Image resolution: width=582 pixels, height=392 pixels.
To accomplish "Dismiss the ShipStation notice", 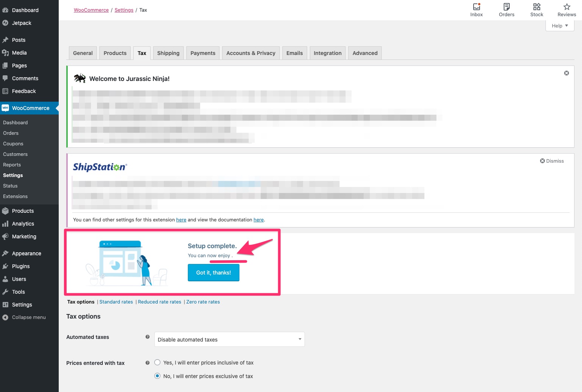I will [552, 161].
